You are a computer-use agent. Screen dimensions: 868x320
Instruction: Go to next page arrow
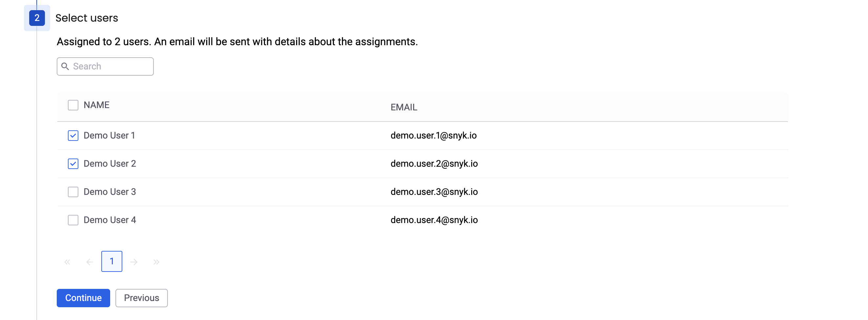point(134,262)
